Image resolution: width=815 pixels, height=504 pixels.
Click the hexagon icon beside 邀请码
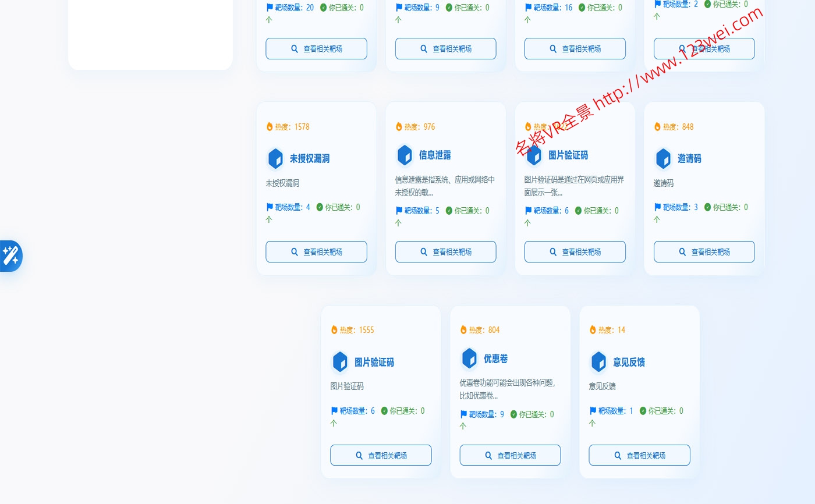[x=663, y=159]
